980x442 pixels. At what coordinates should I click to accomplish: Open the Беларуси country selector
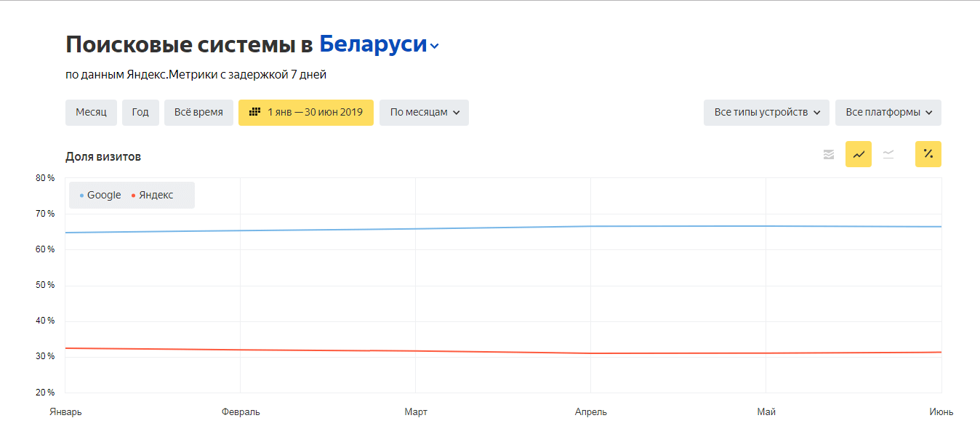pos(373,44)
